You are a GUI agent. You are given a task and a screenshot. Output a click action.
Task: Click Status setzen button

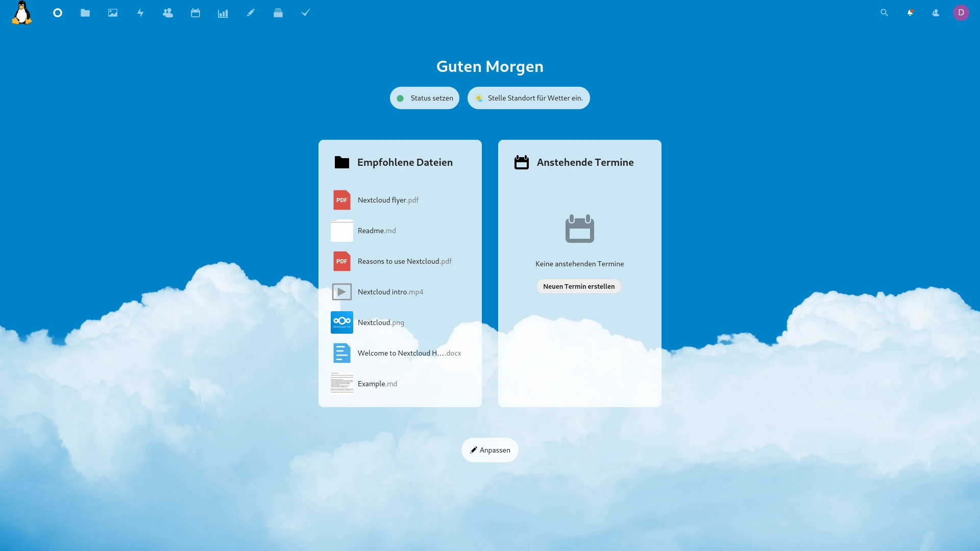pyautogui.click(x=425, y=98)
